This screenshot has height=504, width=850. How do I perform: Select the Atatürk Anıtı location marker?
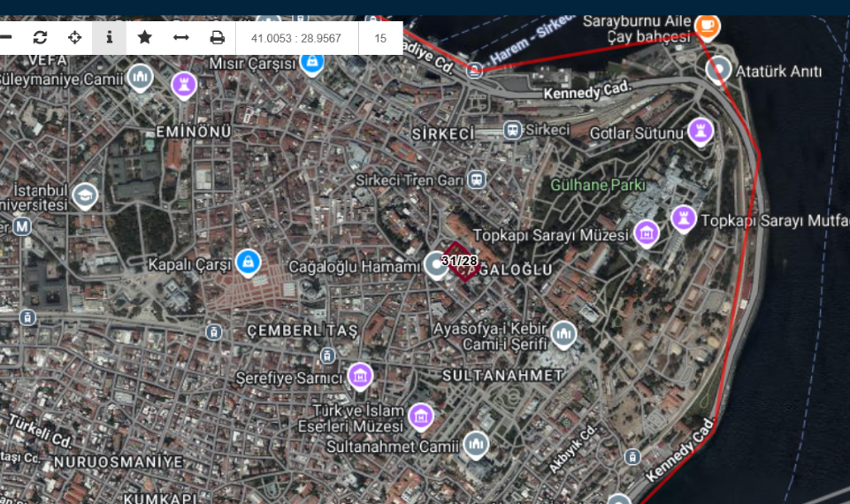[x=718, y=68]
